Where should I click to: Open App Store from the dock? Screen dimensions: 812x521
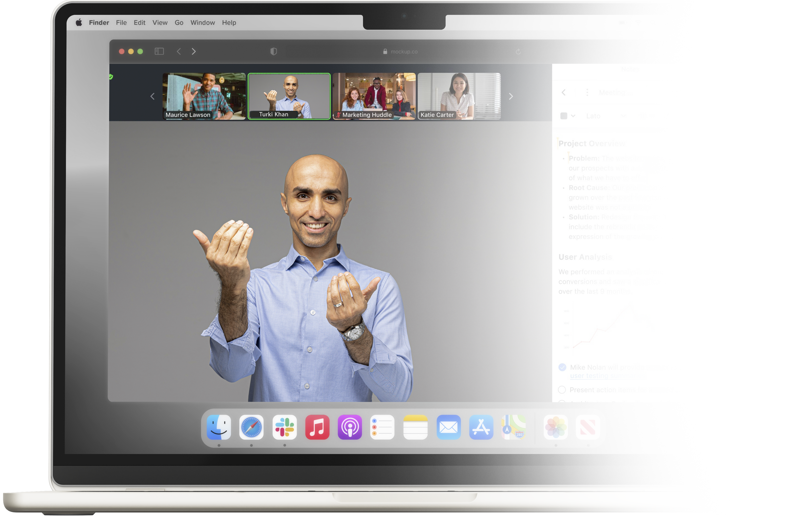click(481, 427)
